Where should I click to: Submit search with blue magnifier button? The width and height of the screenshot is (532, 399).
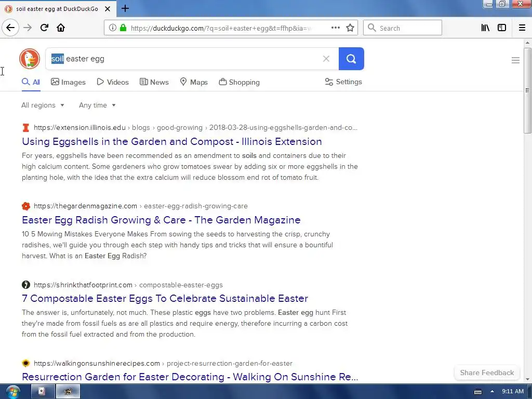[351, 59]
